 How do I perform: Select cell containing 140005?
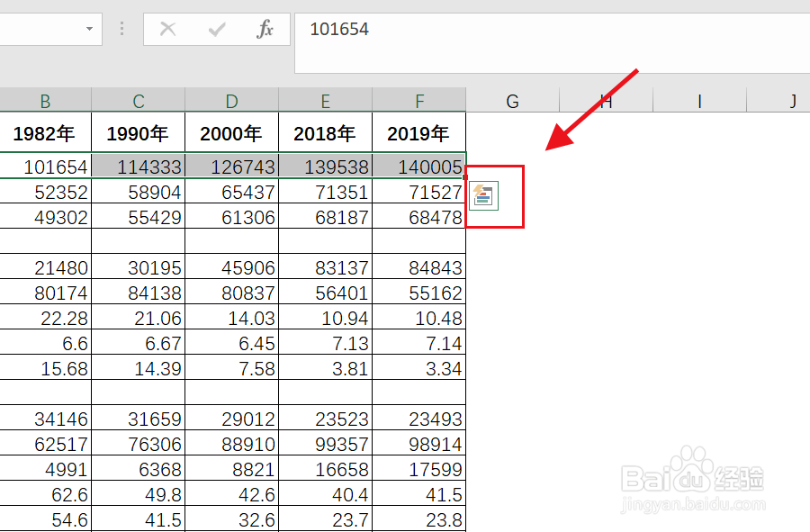[418, 166]
